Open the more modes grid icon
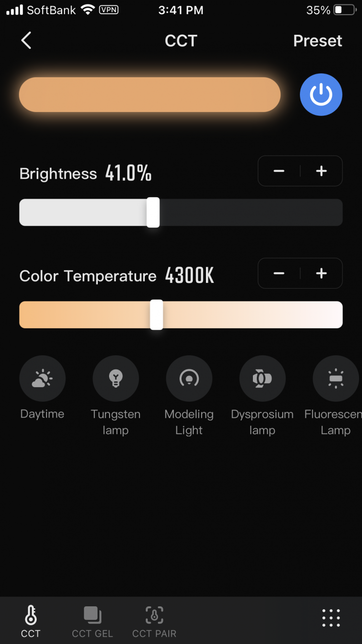 pyautogui.click(x=331, y=618)
